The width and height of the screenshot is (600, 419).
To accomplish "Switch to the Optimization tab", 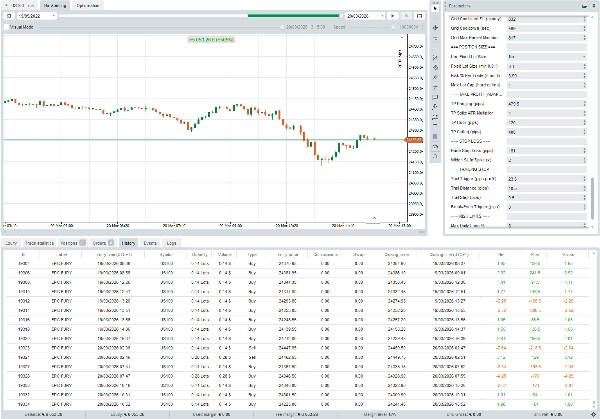I will 87,5.
